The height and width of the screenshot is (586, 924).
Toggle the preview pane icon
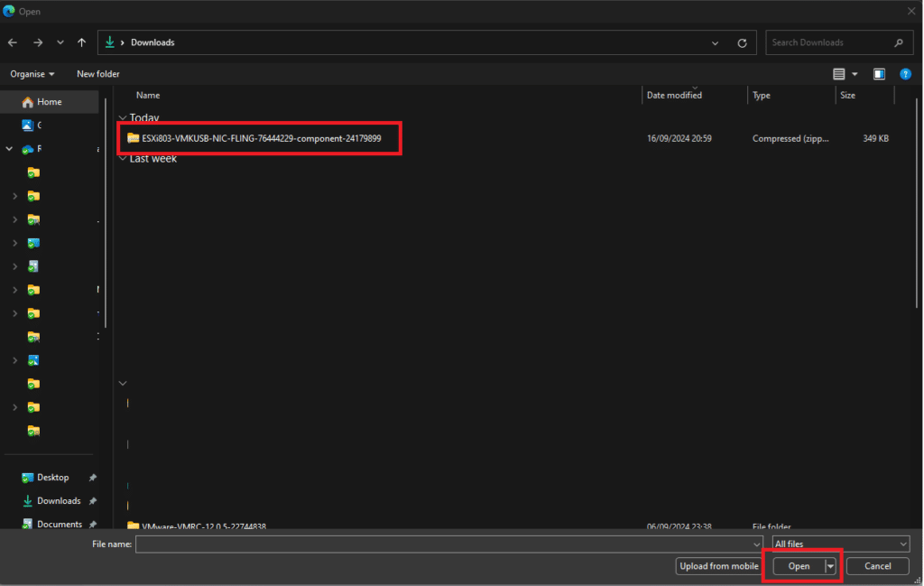(879, 74)
